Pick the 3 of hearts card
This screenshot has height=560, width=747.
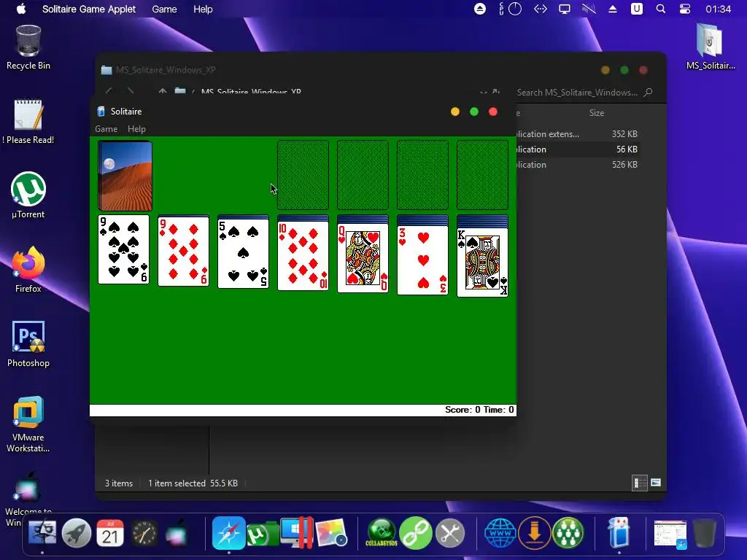click(x=422, y=260)
